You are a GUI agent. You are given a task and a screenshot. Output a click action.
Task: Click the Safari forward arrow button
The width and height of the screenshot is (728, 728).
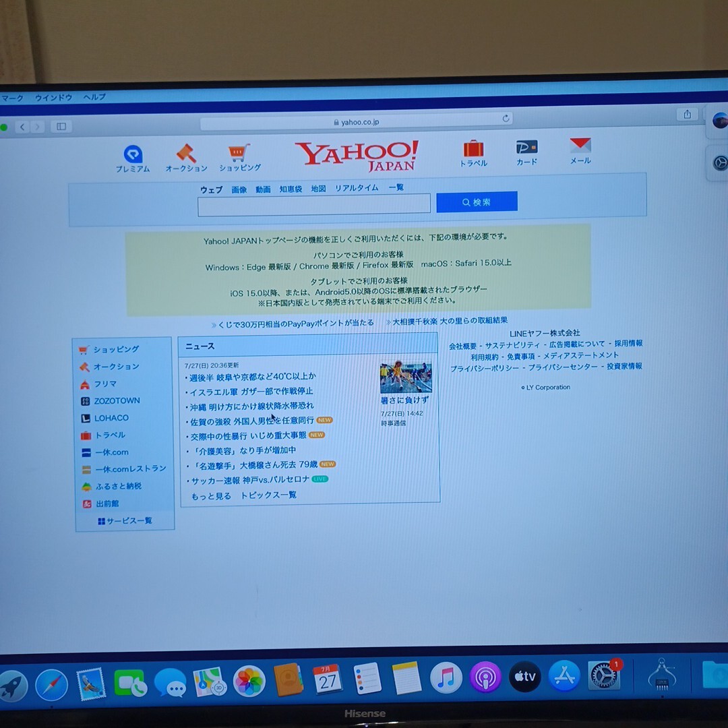click(37, 126)
